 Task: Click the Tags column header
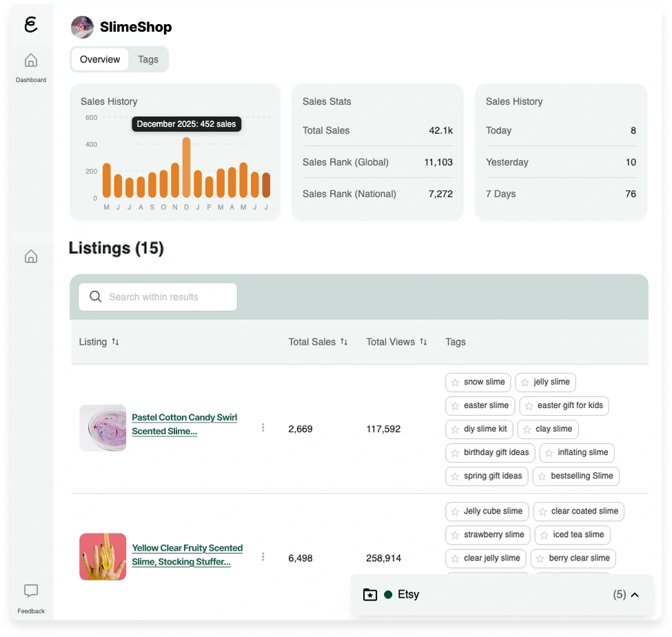(455, 342)
